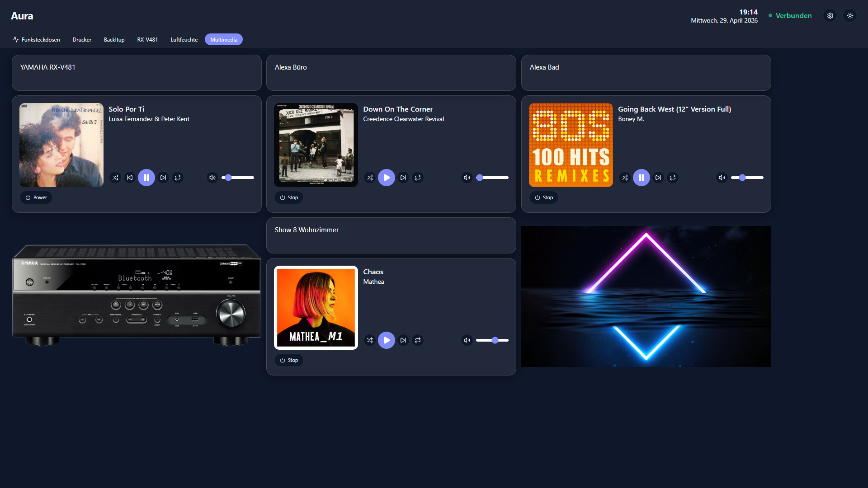This screenshot has height=488, width=868.
Task: Mute the Down On The Corner player
Action: pyautogui.click(x=467, y=178)
